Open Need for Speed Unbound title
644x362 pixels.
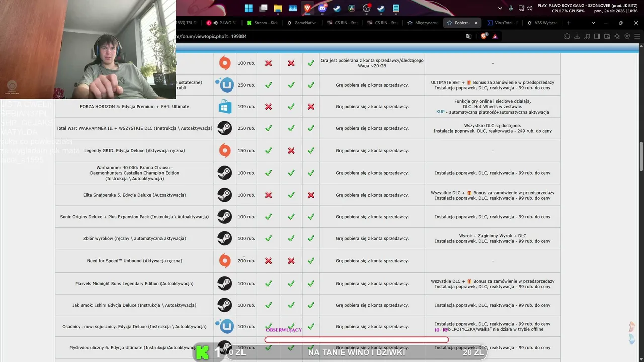pos(134,261)
